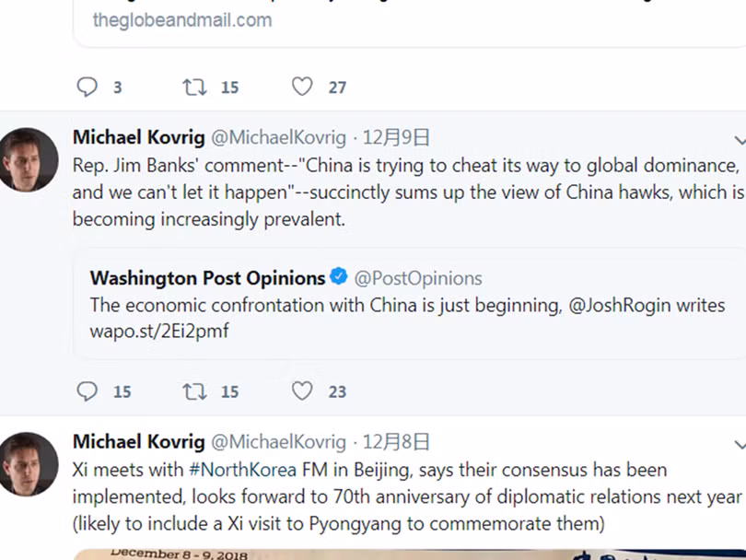The height and width of the screenshot is (560, 746).
Task: Open the dropdown chevron on the Dec 8 tweet
Action: click(x=740, y=444)
